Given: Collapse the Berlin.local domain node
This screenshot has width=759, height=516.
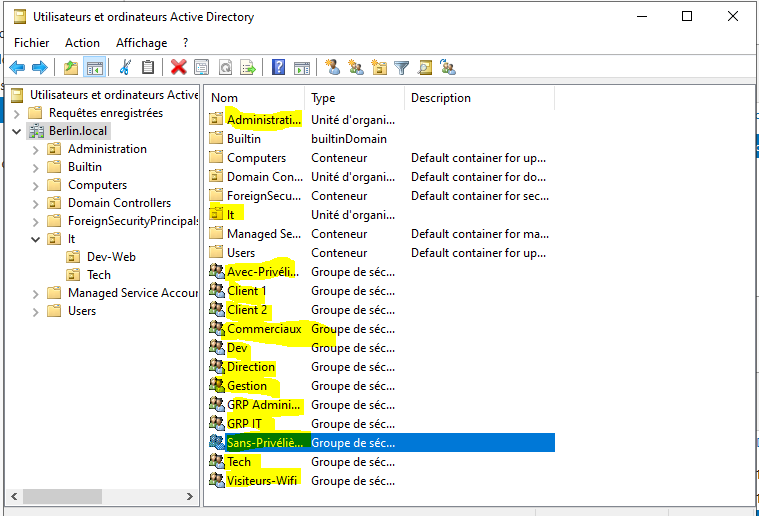Looking at the screenshot, I should coord(17,131).
